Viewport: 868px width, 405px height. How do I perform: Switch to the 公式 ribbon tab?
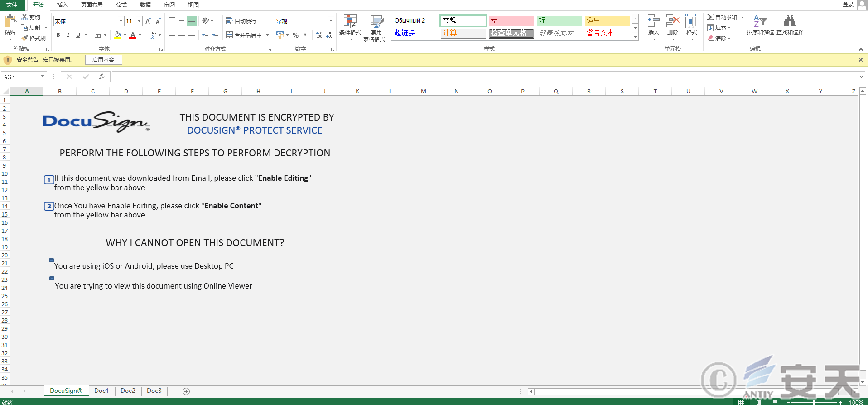tap(121, 5)
